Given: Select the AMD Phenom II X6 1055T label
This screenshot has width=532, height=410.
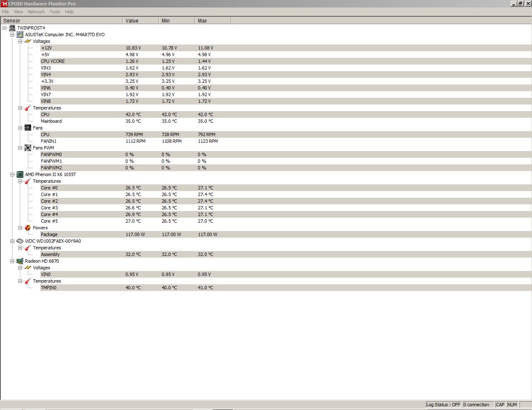Looking at the screenshot, I should pos(50,174).
